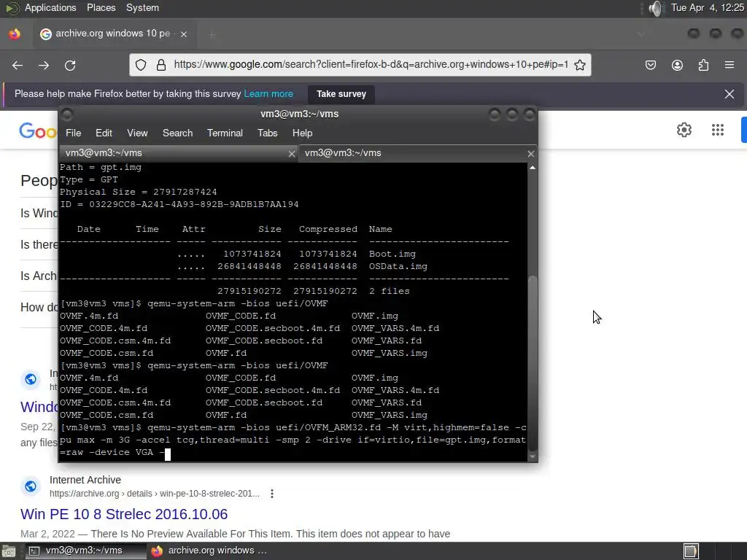Open the Firefox account icon

677,65
